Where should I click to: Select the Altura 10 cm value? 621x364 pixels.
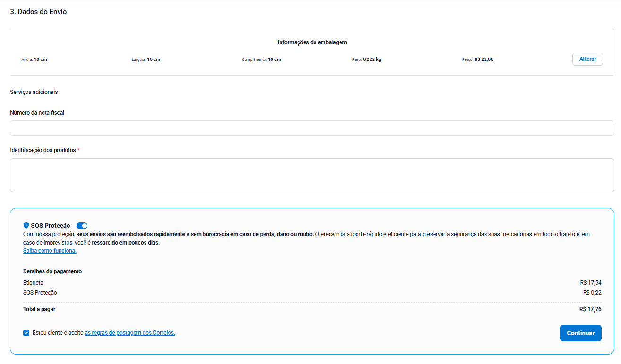(40, 59)
